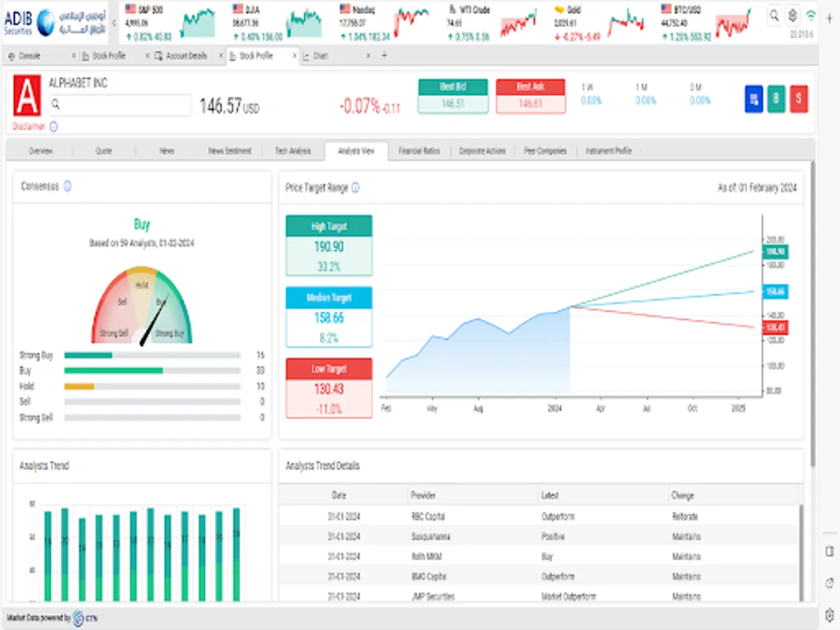Click the Best Bid 146.51 box
Image resolution: width=840 pixels, height=630 pixels.
(453, 97)
